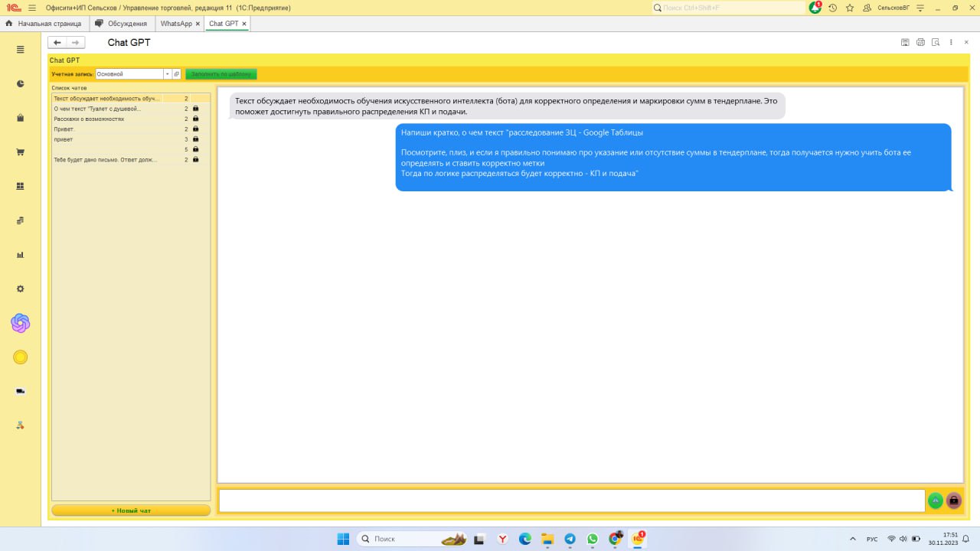Open the three-dot more menu
This screenshot has width=980, height=551.
tap(951, 42)
